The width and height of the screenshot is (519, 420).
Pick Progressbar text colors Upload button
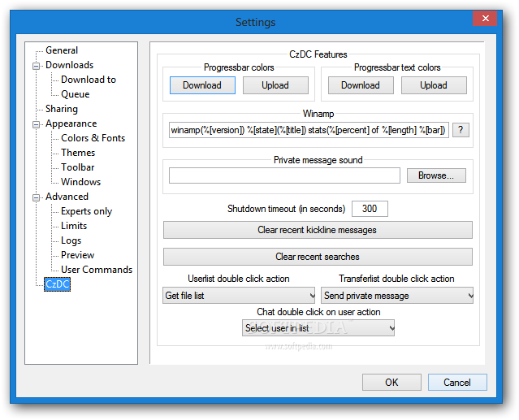(434, 85)
